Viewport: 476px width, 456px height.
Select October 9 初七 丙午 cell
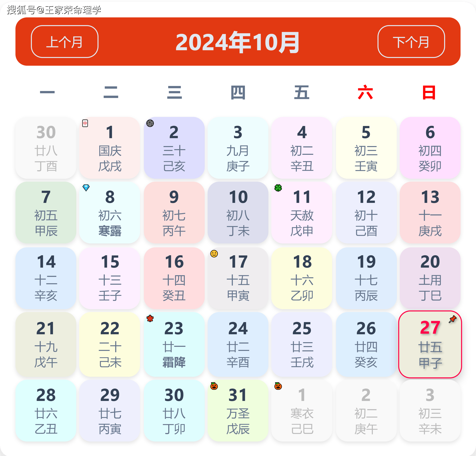point(174,213)
